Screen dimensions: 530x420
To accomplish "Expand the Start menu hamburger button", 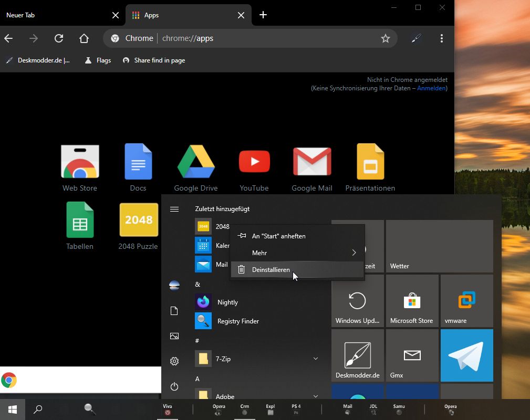I will tap(174, 209).
